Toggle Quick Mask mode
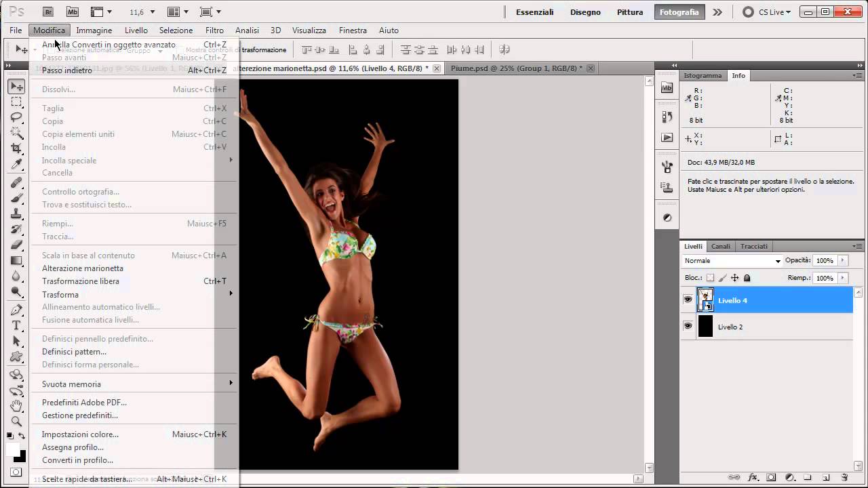 click(17, 472)
